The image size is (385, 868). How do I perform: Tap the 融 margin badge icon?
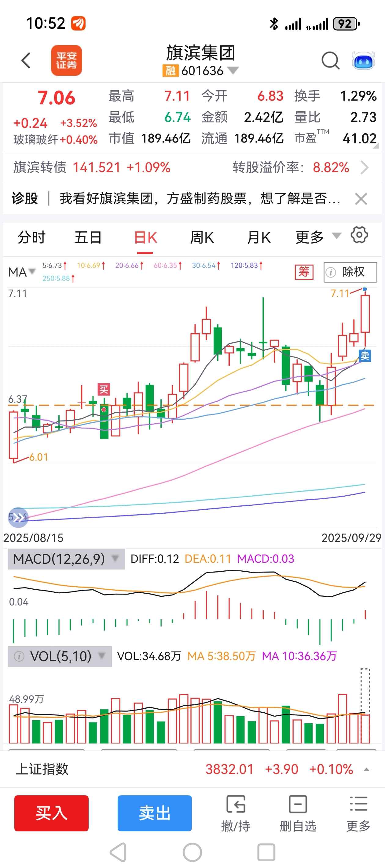[170, 71]
